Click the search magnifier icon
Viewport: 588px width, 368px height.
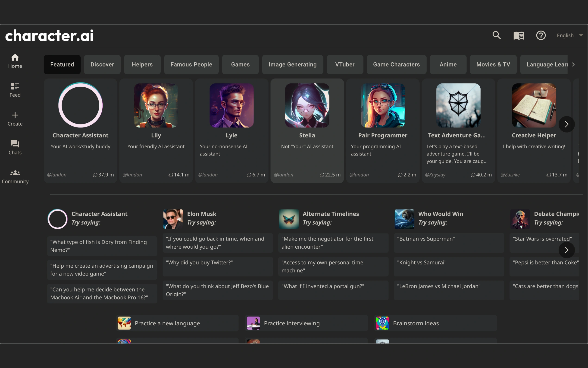496,35
